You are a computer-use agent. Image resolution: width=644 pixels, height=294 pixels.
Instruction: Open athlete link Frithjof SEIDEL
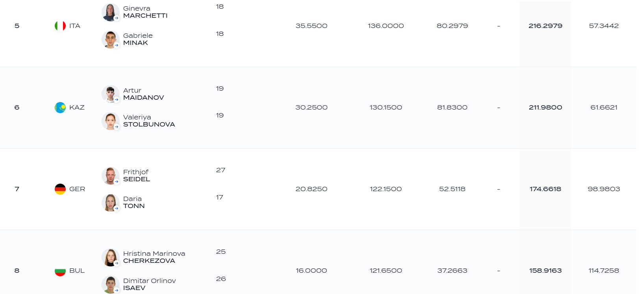tap(137, 175)
